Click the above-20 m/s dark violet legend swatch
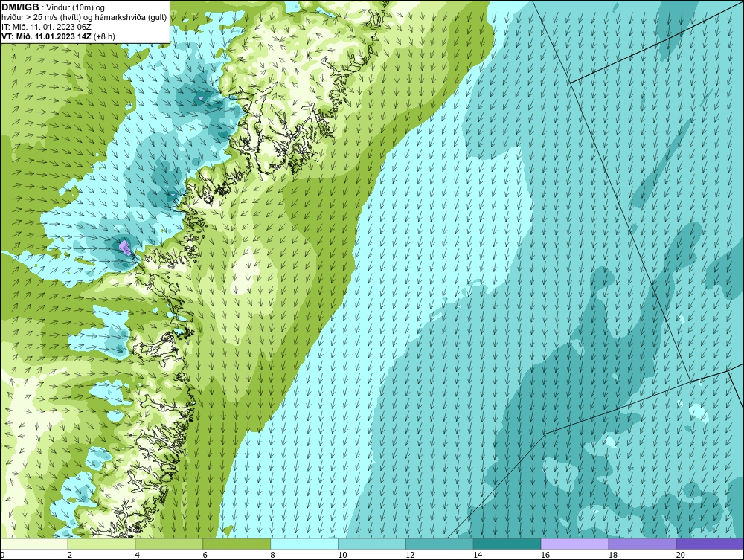 click(710, 544)
